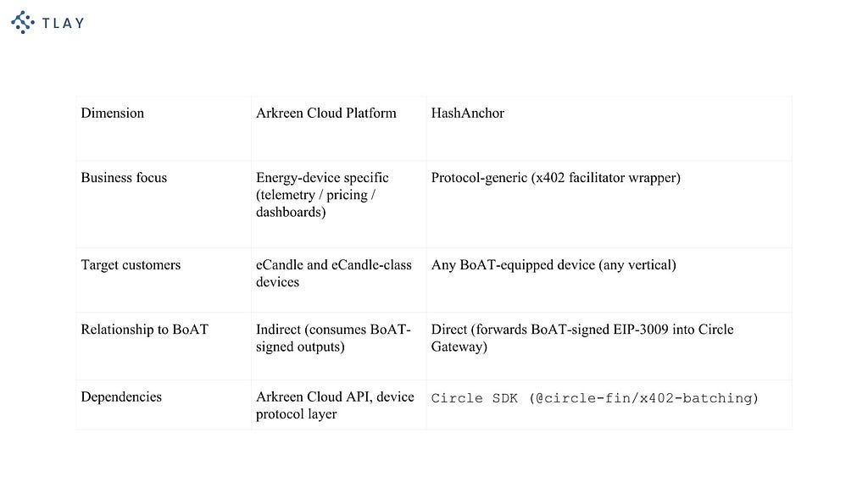Click the word dashboards) in Business focus row
Image resolution: width=868 pixels, height=488 pixels.
[291, 212]
